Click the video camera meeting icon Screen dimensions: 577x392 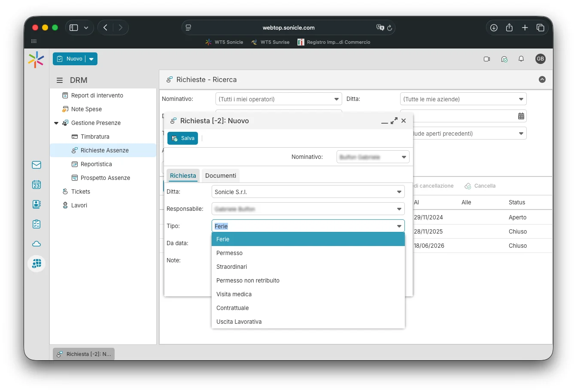pyautogui.click(x=487, y=59)
